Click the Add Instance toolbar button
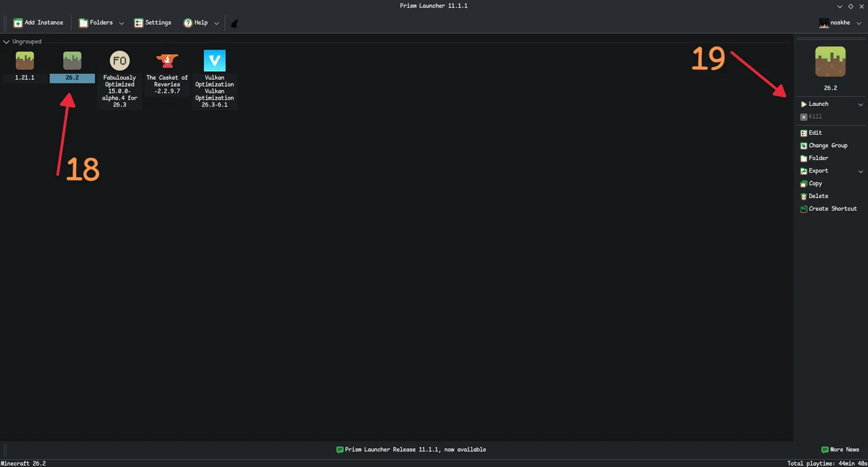This screenshot has width=868, height=467. coord(38,23)
